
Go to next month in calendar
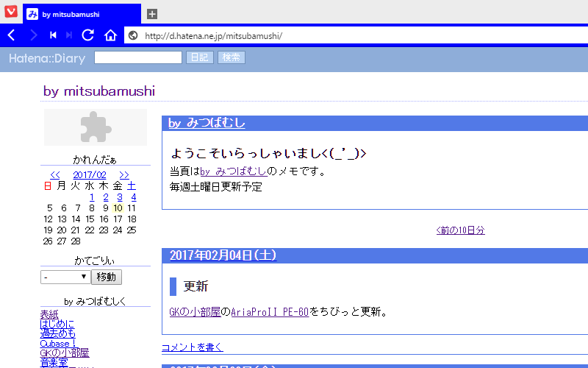124,175
